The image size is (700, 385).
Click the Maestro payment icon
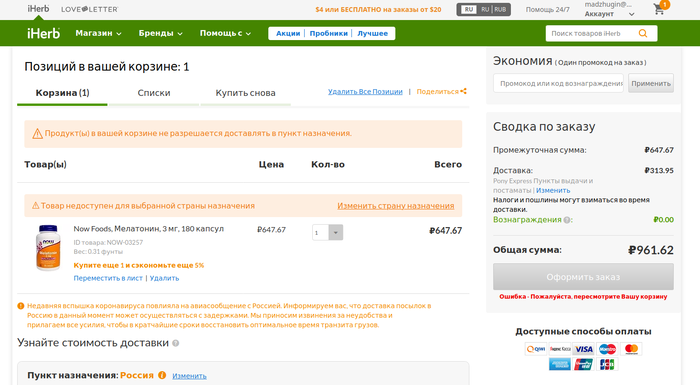[x=608, y=349]
